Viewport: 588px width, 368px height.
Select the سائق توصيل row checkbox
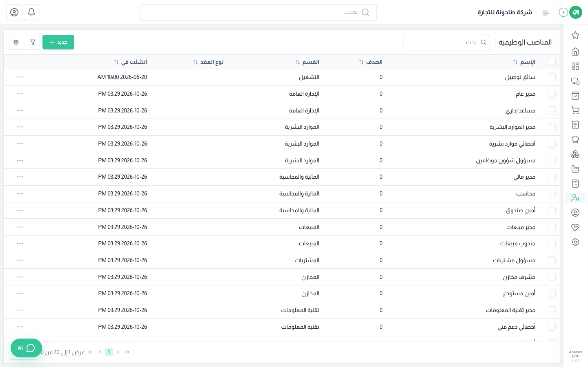tap(552, 77)
